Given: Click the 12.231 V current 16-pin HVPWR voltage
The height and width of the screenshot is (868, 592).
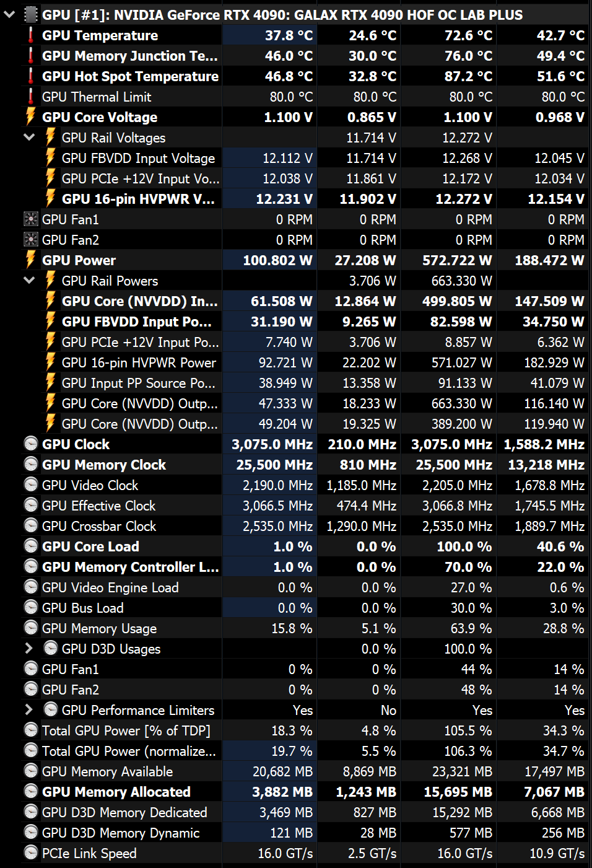Looking at the screenshot, I should (284, 199).
